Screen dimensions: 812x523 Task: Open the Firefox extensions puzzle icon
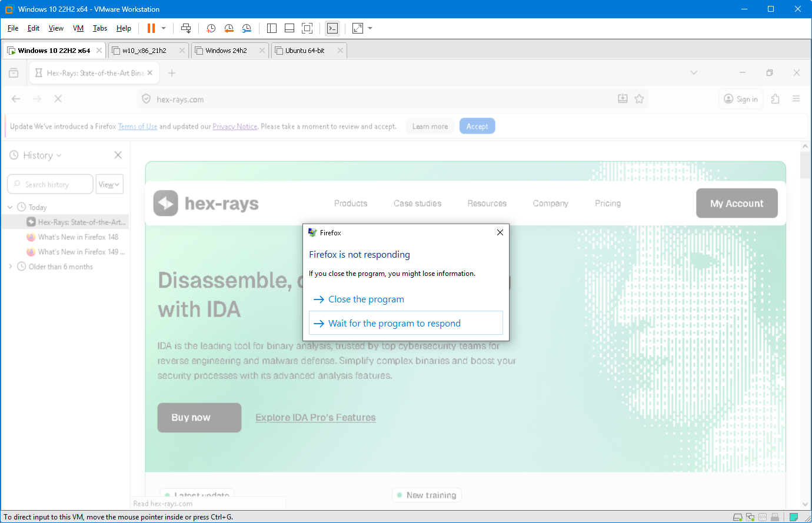coord(776,99)
